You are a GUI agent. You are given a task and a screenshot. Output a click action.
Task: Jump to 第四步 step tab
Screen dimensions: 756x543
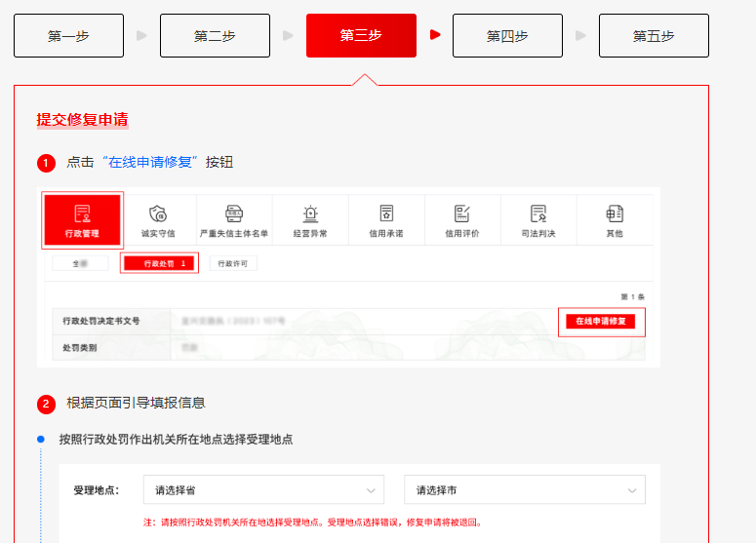[507, 36]
